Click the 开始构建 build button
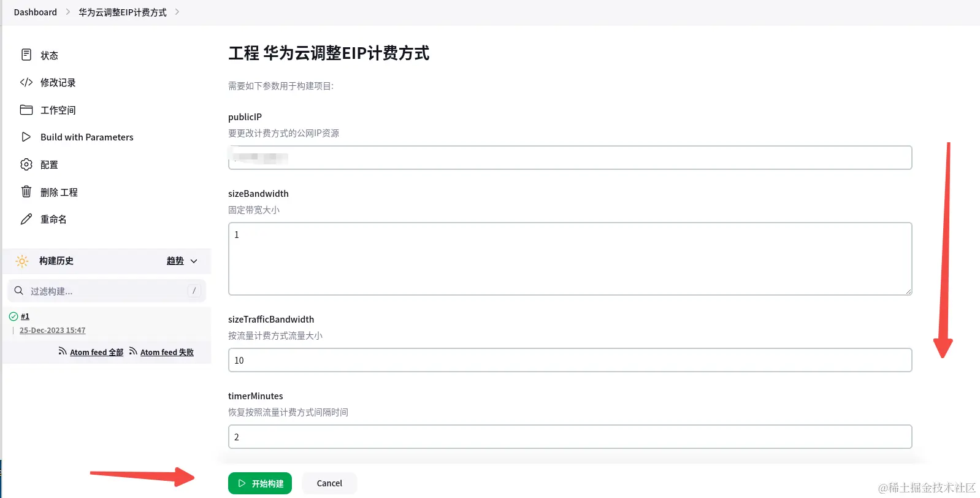Viewport: 980px width, 498px height. [260, 483]
